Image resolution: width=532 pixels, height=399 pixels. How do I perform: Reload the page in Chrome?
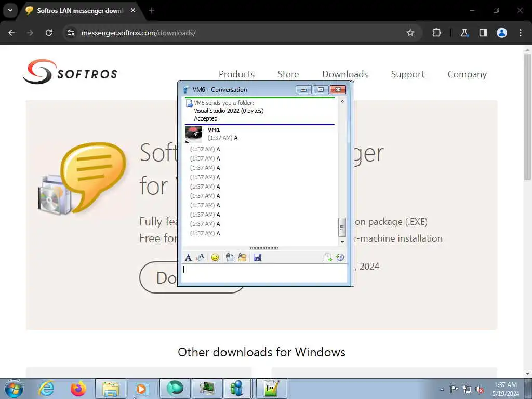49,33
